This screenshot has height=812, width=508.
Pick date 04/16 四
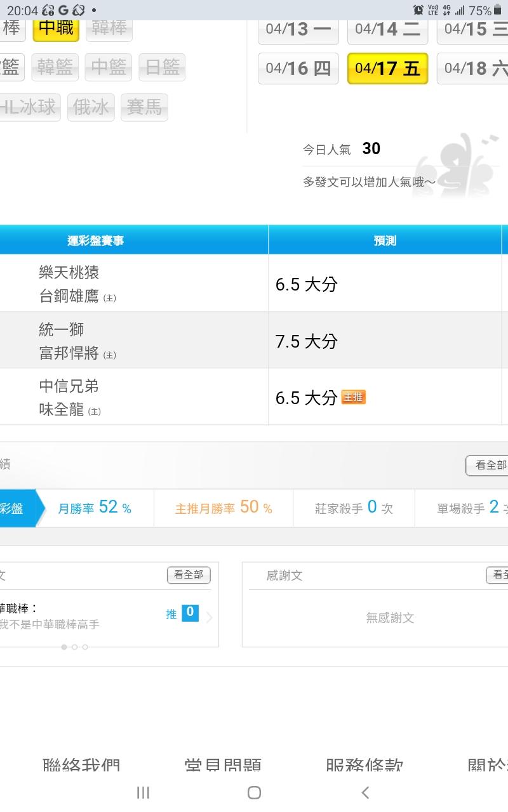point(298,69)
